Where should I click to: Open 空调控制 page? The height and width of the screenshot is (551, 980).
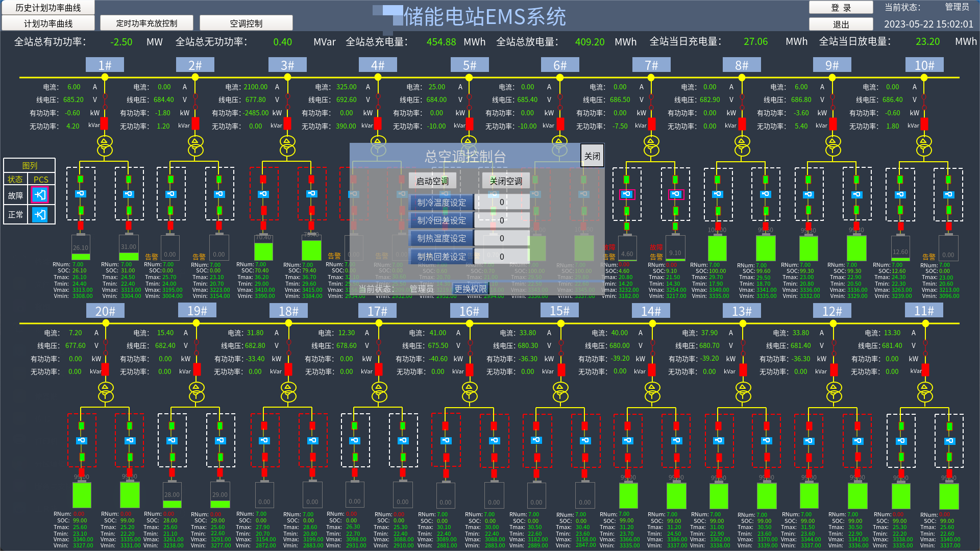pyautogui.click(x=246, y=23)
